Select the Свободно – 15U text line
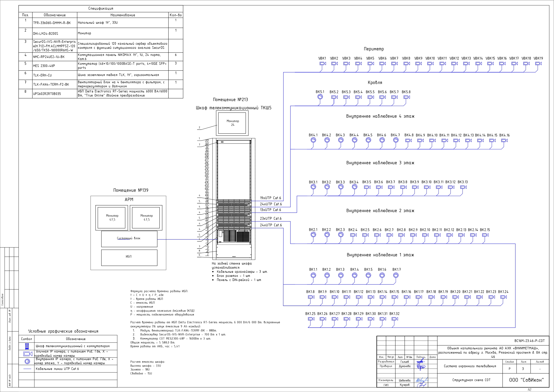 pos(141,373)
